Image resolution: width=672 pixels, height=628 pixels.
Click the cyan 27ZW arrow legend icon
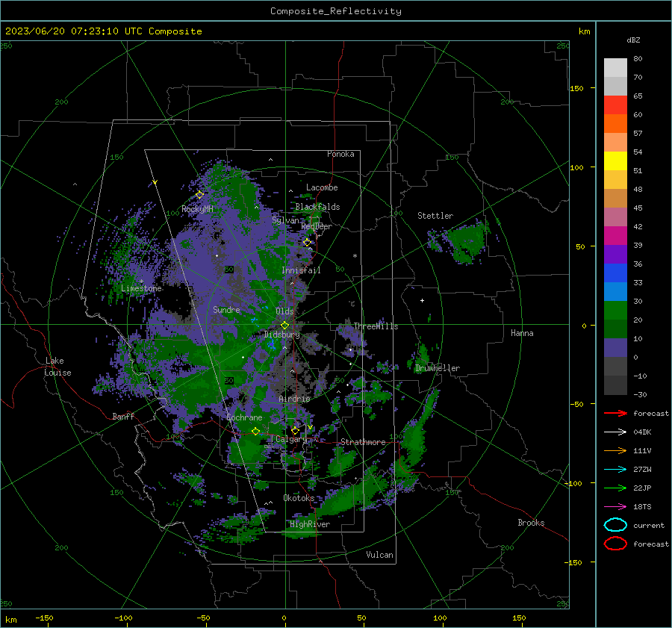615,470
